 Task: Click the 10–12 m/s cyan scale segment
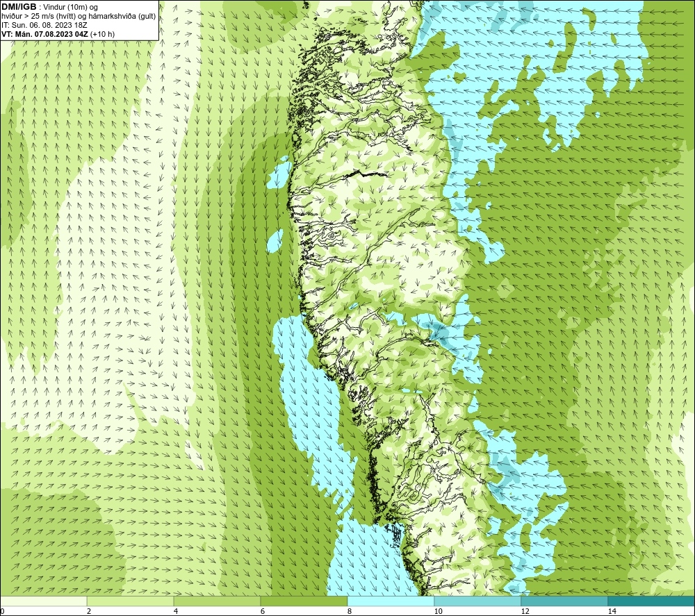coord(478,601)
